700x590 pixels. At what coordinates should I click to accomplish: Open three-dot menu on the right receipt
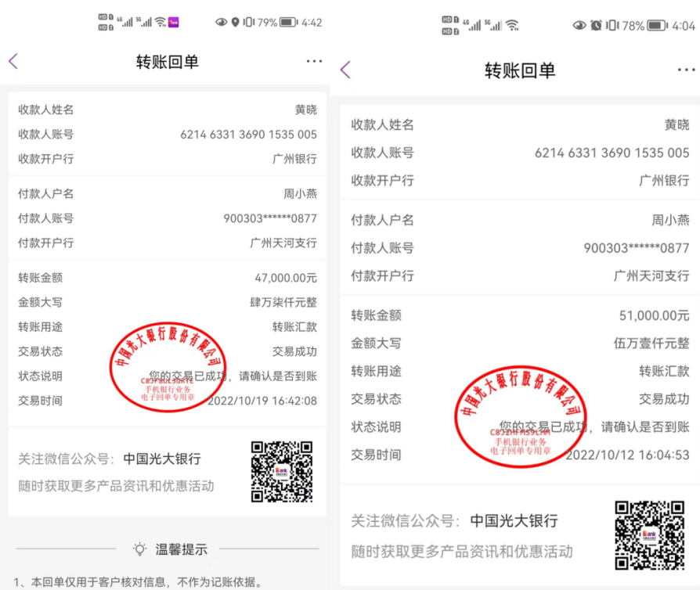tap(686, 70)
